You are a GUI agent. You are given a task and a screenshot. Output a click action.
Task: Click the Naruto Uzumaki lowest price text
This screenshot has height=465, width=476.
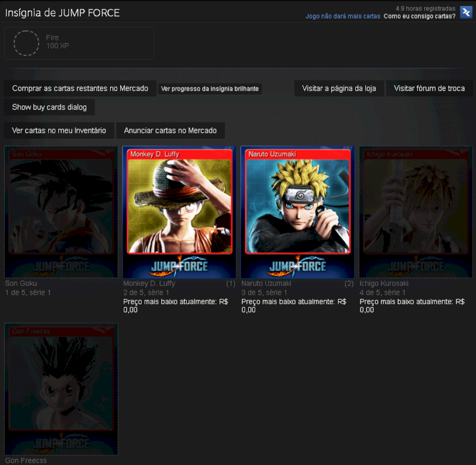click(294, 305)
